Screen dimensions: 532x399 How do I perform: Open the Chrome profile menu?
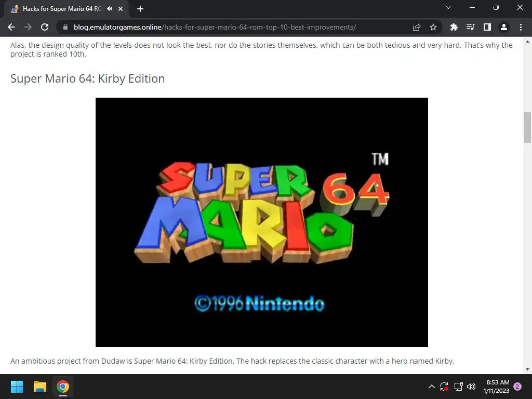[504, 27]
